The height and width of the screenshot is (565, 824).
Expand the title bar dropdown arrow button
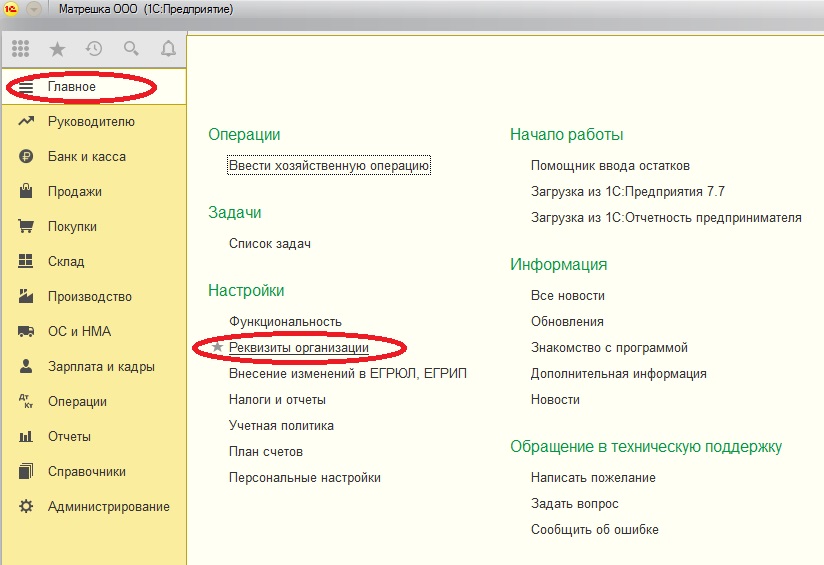tap(32, 11)
